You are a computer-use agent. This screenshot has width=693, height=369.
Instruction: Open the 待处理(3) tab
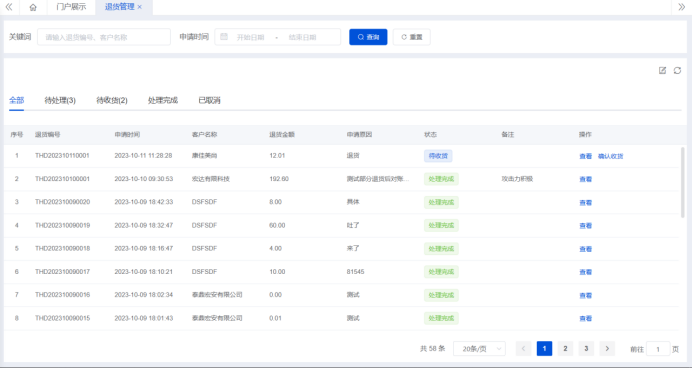point(60,100)
